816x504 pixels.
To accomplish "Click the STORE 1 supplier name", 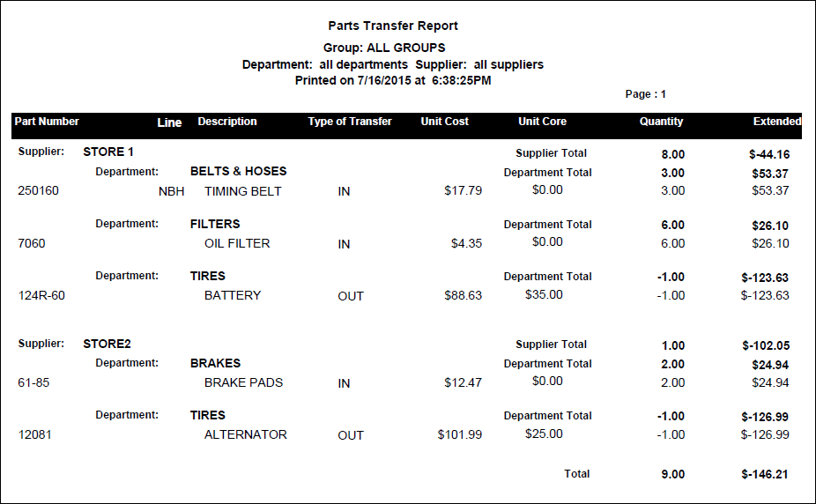I will 108,152.
